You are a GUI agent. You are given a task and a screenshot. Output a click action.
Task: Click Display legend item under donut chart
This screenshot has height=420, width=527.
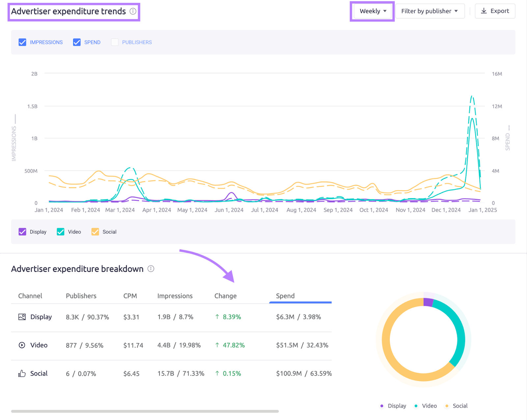pyautogui.click(x=393, y=406)
